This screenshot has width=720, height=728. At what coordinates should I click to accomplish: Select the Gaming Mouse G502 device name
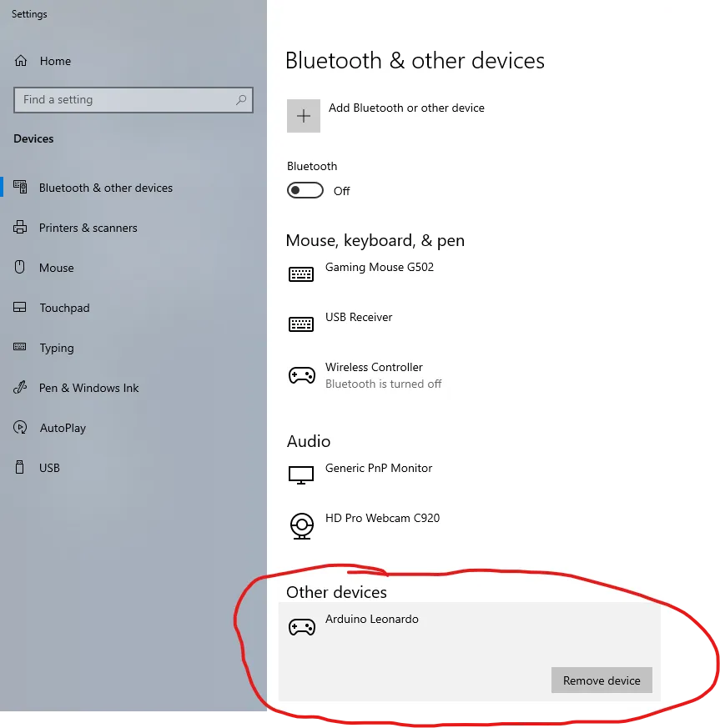tap(379, 267)
